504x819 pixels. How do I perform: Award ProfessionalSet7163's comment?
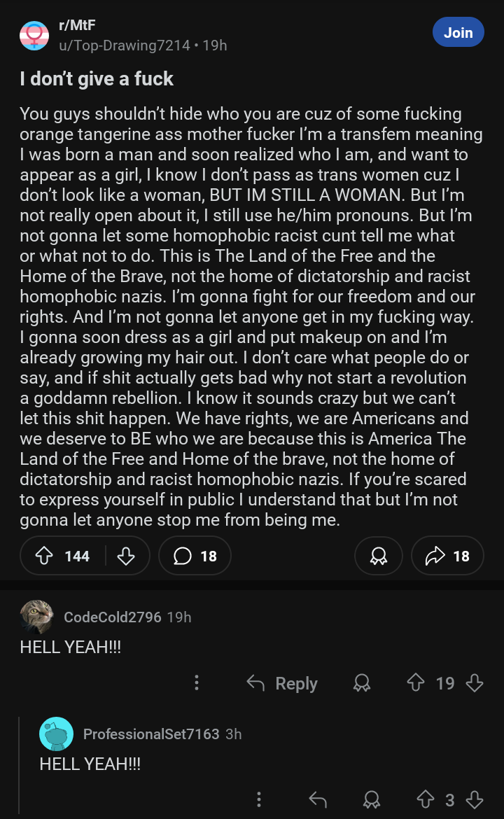pos(372,799)
